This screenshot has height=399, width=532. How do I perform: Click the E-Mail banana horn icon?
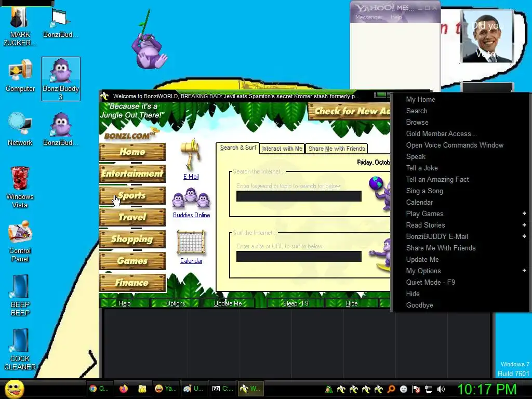[x=191, y=154]
